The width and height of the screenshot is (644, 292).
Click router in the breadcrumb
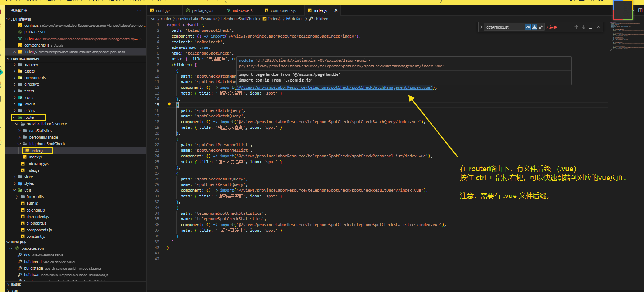pyautogui.click(x=166, y=19)
